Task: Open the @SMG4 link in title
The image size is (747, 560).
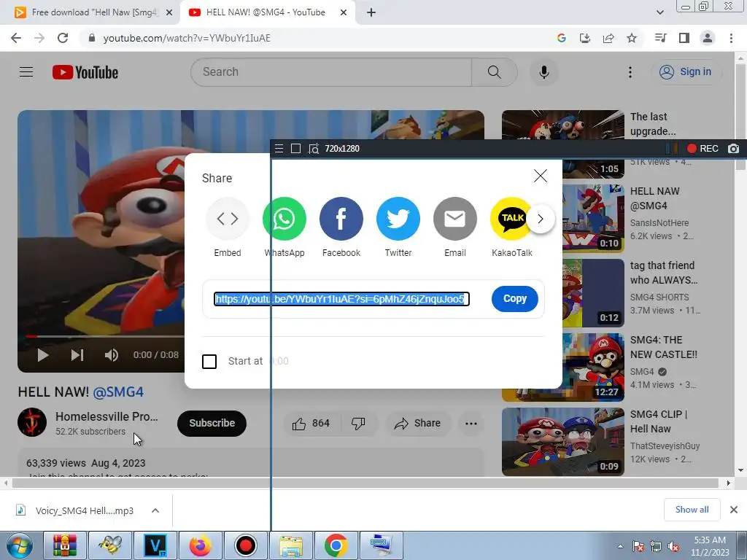Action: coord(118,392)
